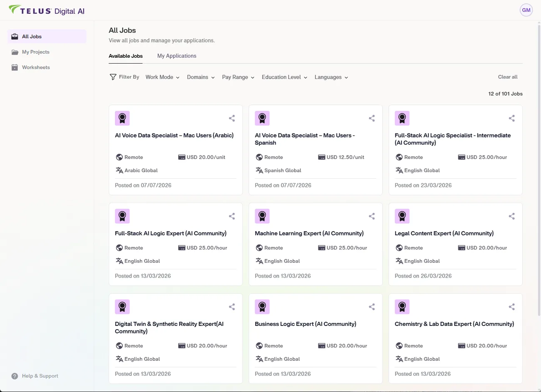
Task: Click 'Posted on 23/03/2026' text
Action: (423, 185)
